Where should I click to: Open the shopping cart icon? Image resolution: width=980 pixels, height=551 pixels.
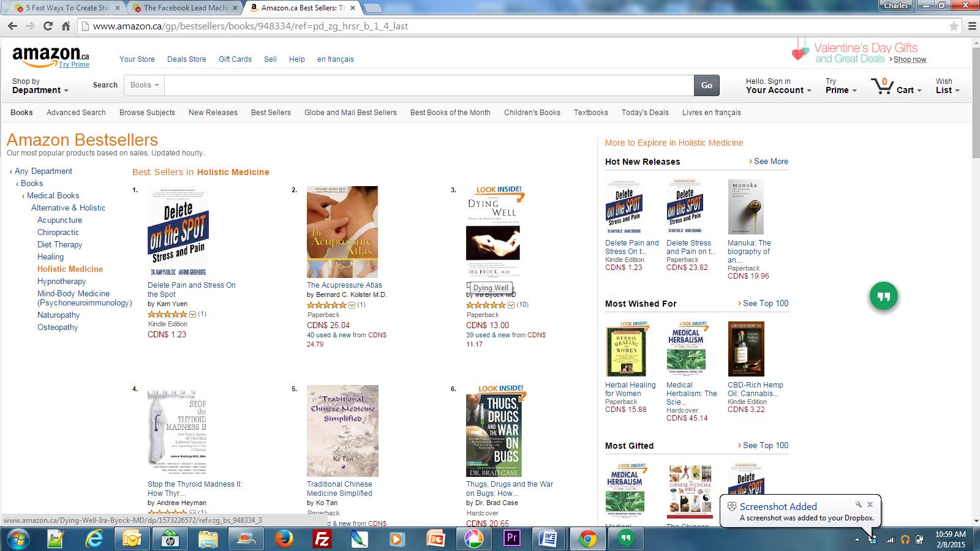point(883,86)
